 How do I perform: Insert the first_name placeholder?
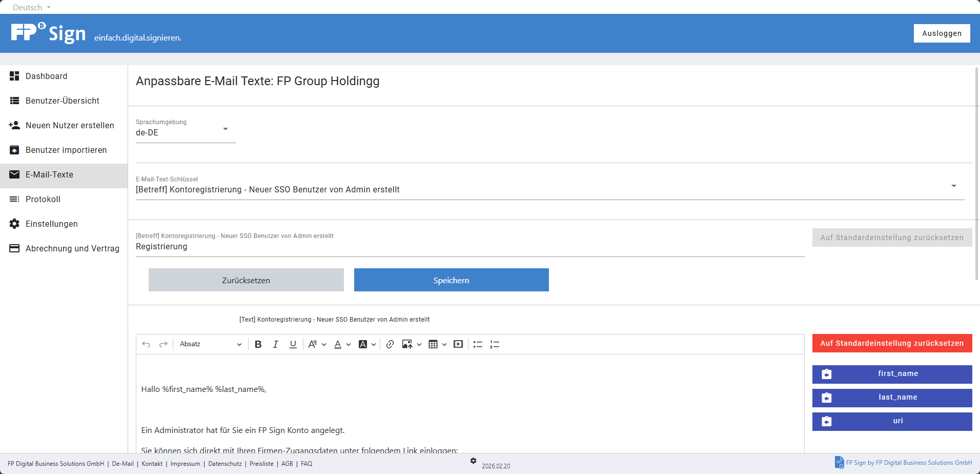(x=892, y=374)
